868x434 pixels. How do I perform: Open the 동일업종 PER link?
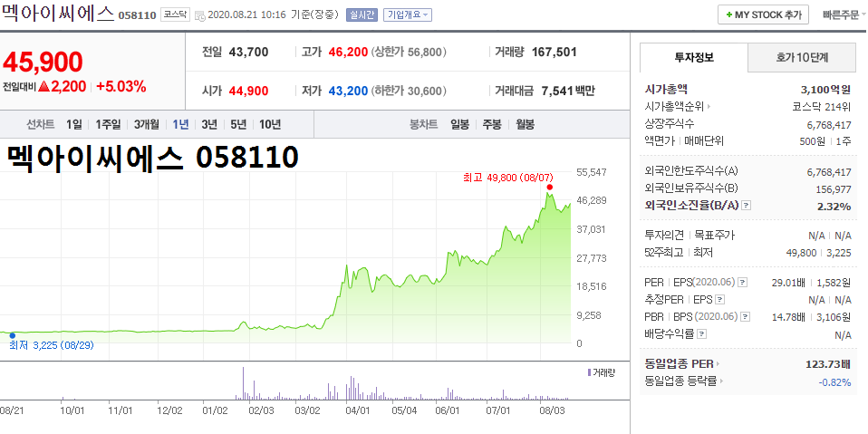pyautogui.click(x=682, y=364)
